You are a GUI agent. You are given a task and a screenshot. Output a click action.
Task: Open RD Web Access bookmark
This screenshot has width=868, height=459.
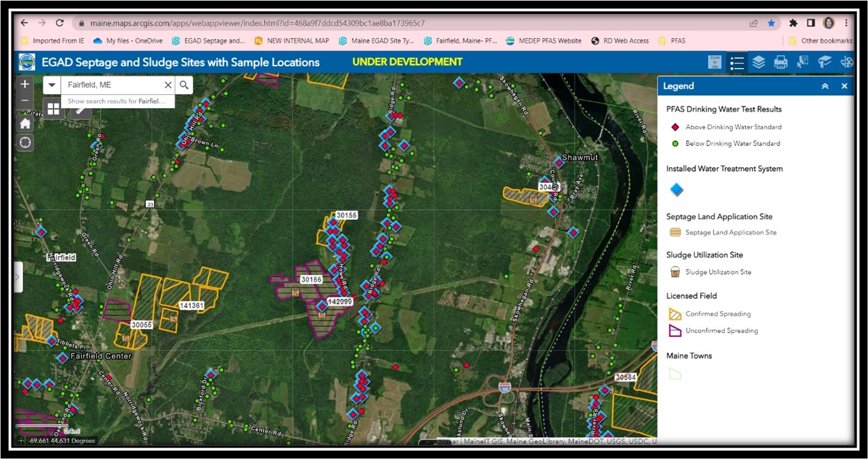(620, 41)
